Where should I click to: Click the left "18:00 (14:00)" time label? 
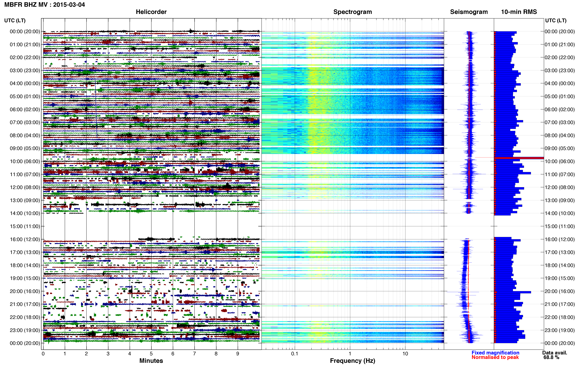25,265
